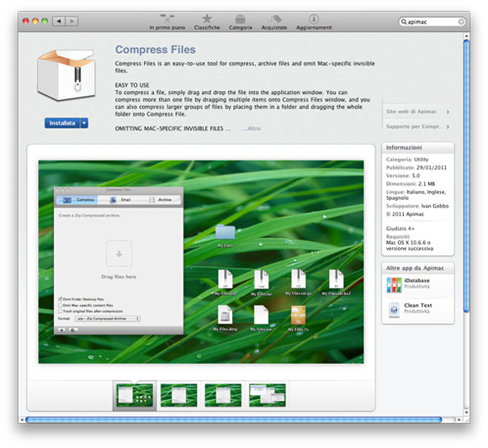Screen dimensions: 488x448
Task: Expand description with the ...Altro link
Action: pyautogui.click(x=252, y=129)
